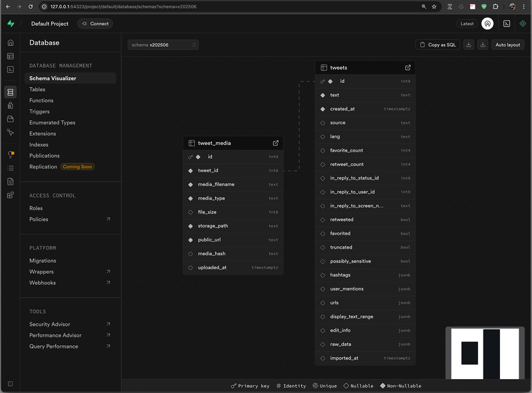The width and height of the screenshot is (532, 393).
Task: Open the Advisors lightbulb icon
Action: (11, 154)
